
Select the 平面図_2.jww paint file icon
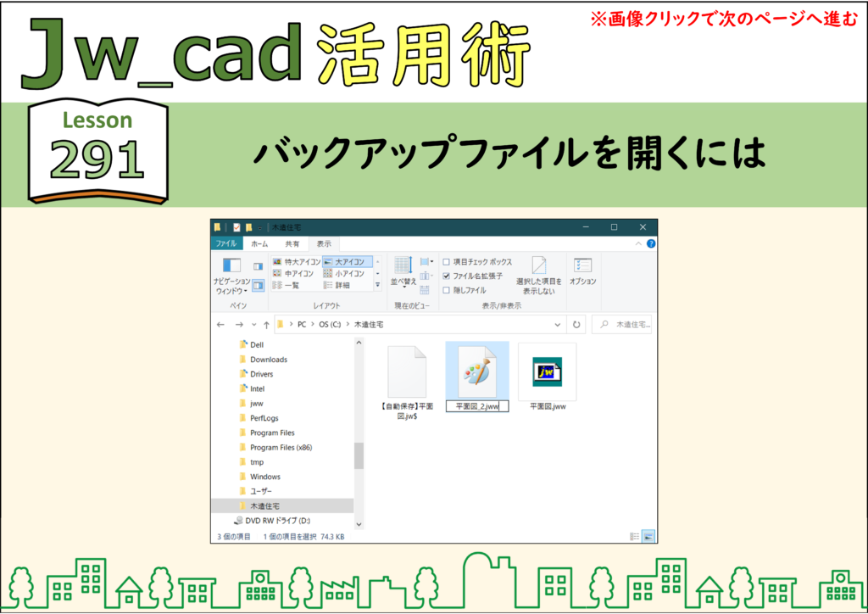(477, 372)
